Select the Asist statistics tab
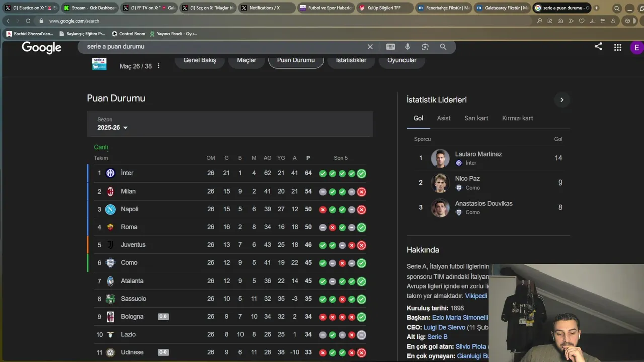Screen dimensions: 644x362 click(444, 118)
